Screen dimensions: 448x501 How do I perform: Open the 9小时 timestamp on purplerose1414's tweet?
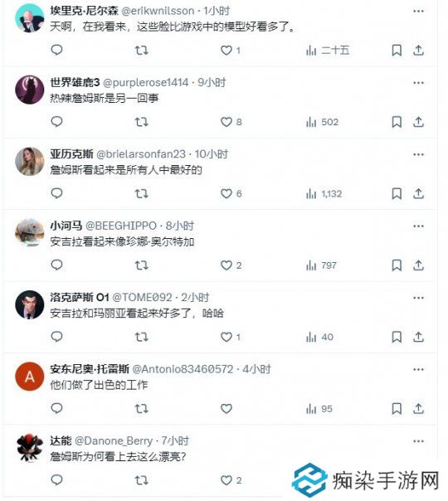(x=212, y=83)
